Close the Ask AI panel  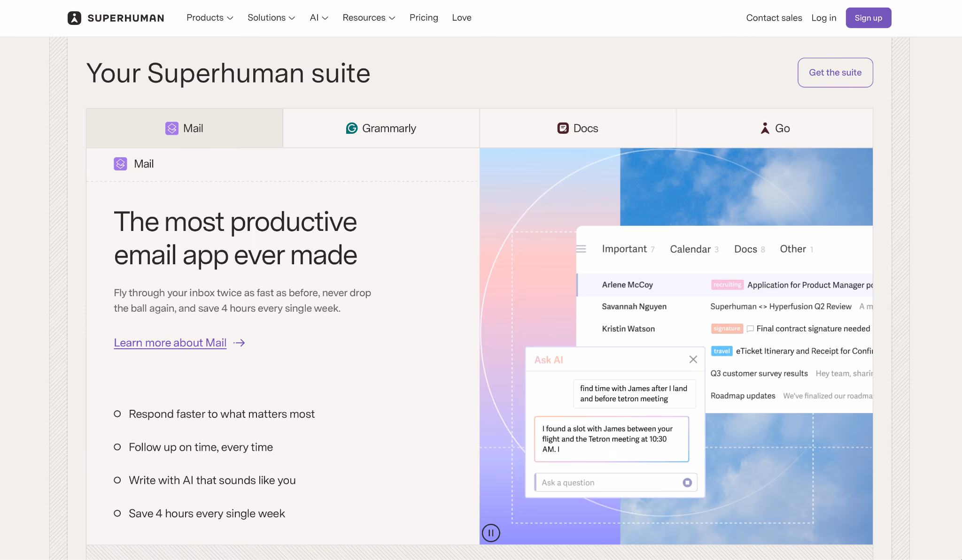[x=693, y=360]
